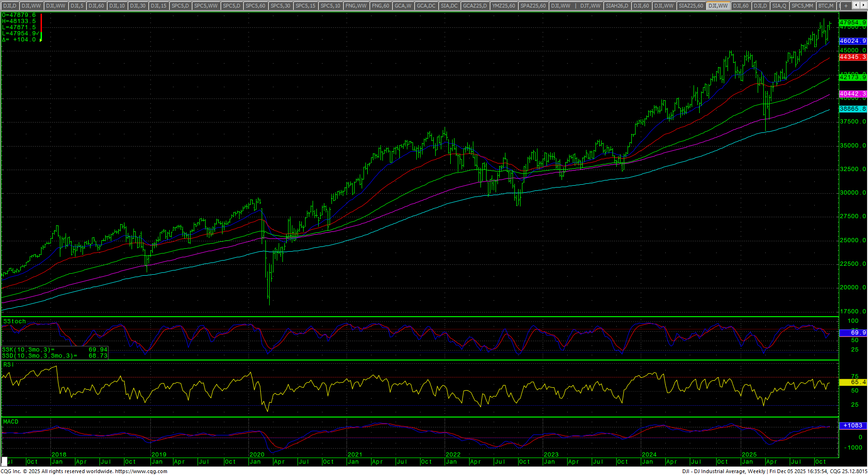This screenshot has height=475, width=868.
Task: Switch to the BTC,M tab
Action: [826, 6]
